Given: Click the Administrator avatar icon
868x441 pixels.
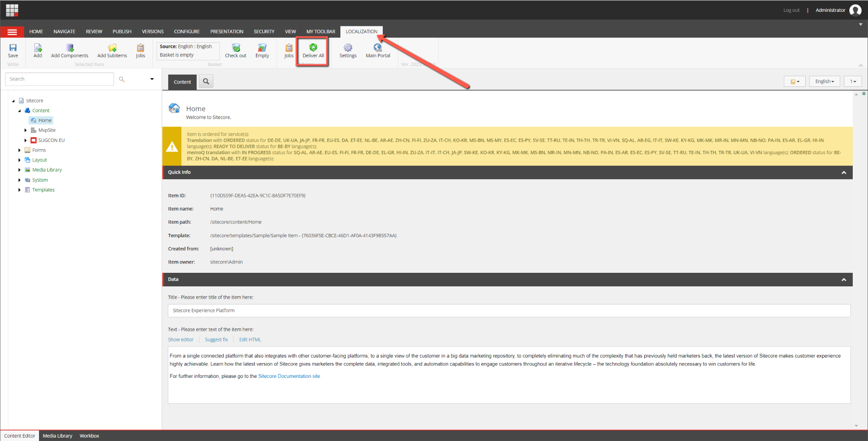Looking at the screenshot, I should click(x=855, y=10).
